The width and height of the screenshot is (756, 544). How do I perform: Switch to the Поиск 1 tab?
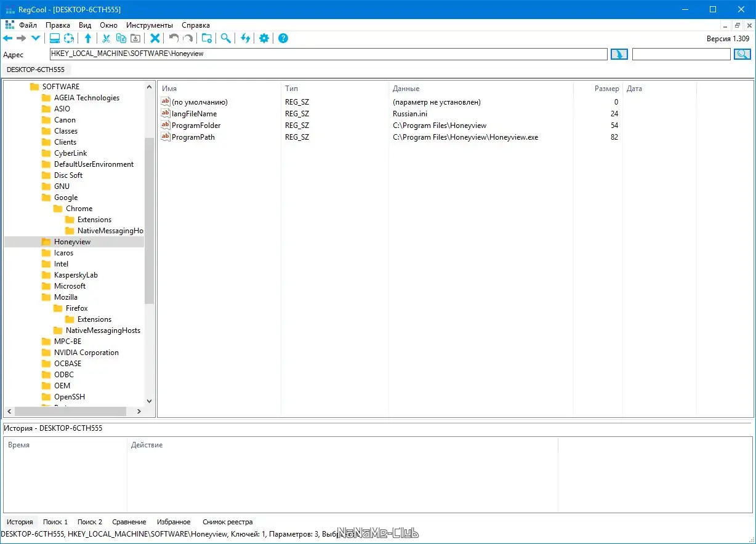[x=55, y=522]
